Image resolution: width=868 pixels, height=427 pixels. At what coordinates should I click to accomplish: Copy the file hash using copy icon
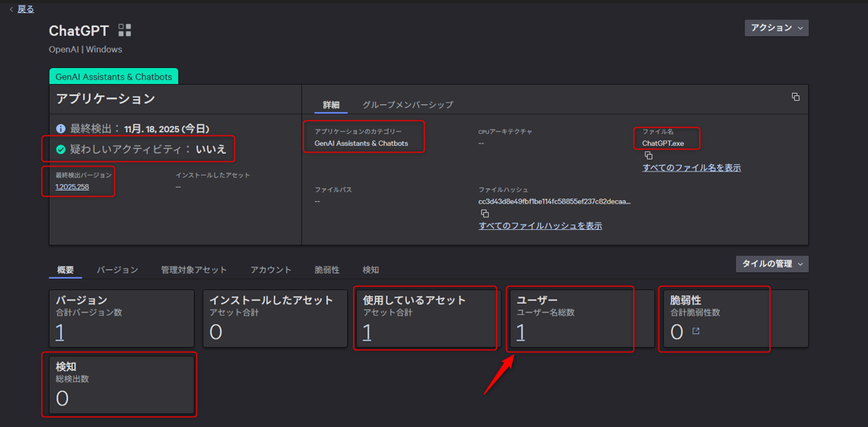pos(484,213)
